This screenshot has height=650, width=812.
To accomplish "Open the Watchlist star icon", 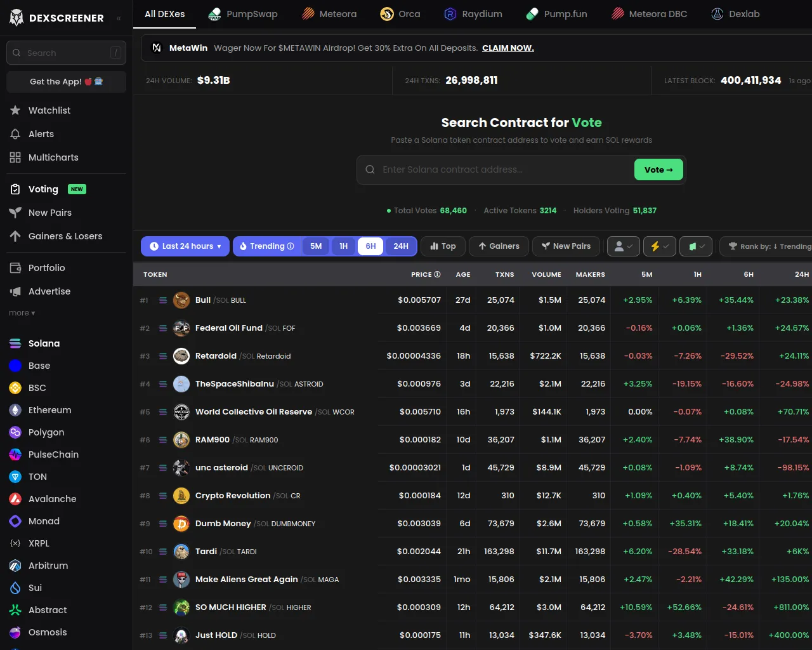I will pos(15,110).
